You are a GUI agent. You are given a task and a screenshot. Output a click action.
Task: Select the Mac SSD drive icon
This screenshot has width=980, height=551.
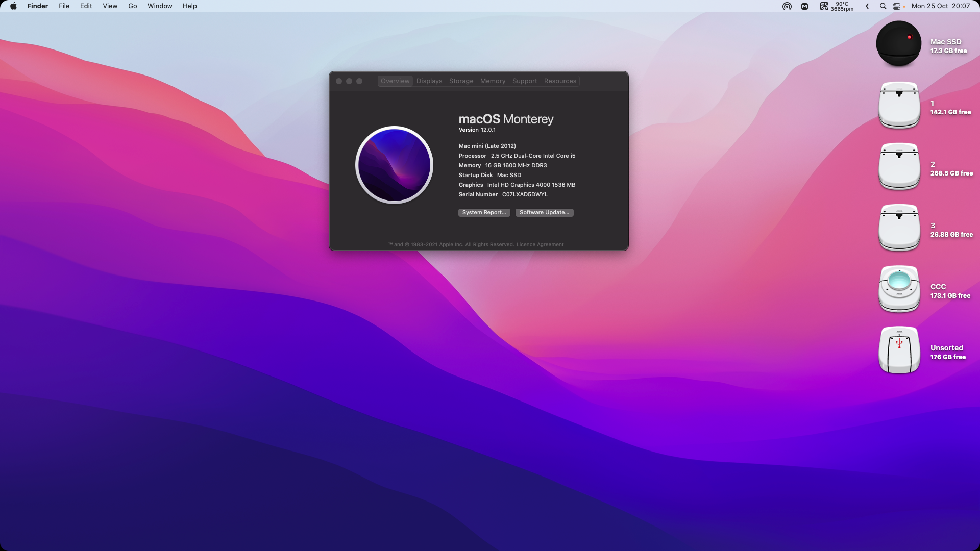(898, 44)
